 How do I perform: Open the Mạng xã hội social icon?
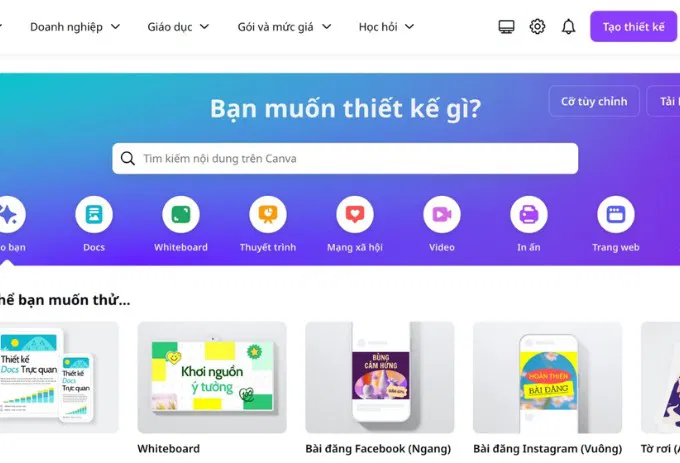355,214
